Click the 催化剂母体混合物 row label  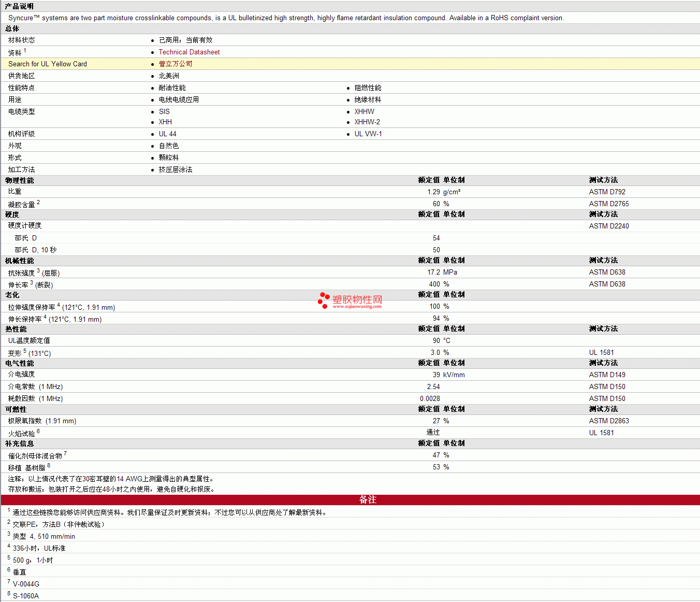[35, 456]
